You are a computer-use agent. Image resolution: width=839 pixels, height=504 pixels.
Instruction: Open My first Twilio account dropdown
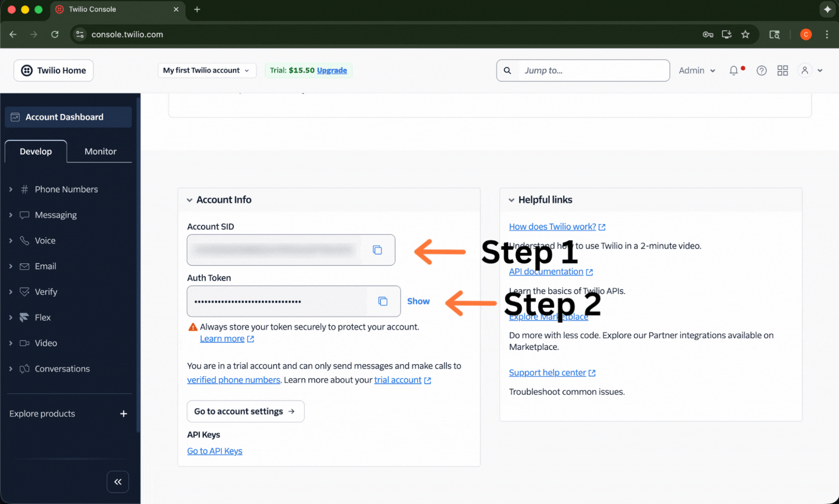(206, 70)
